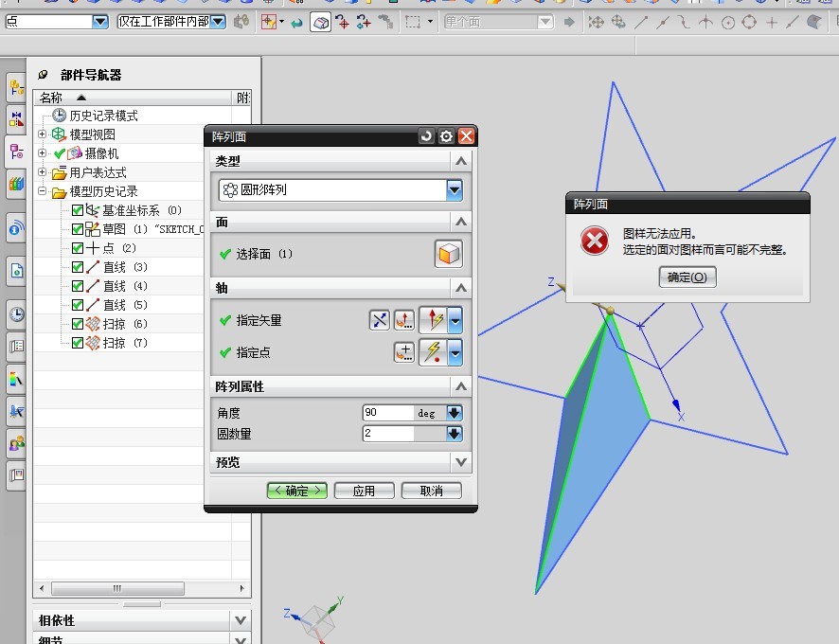Expand the 摄像机 tree node
The height and width of the screenshot is (644, 839).
(x=43, y=153)
